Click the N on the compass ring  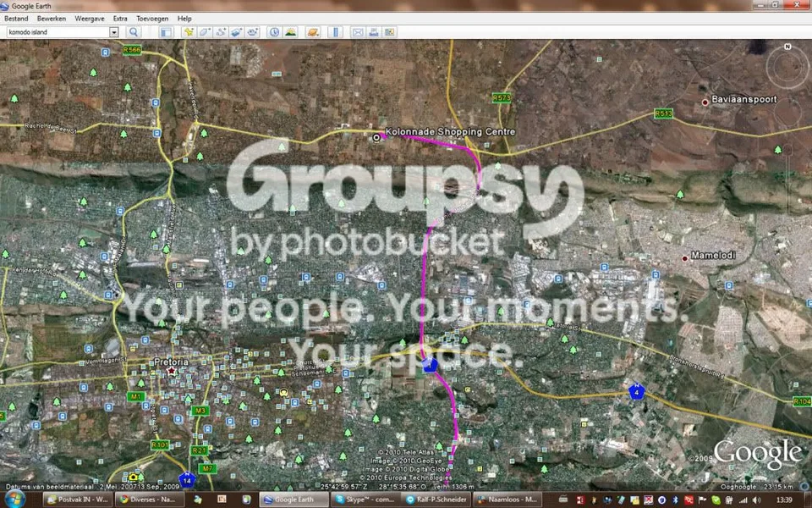pos(787,47)
